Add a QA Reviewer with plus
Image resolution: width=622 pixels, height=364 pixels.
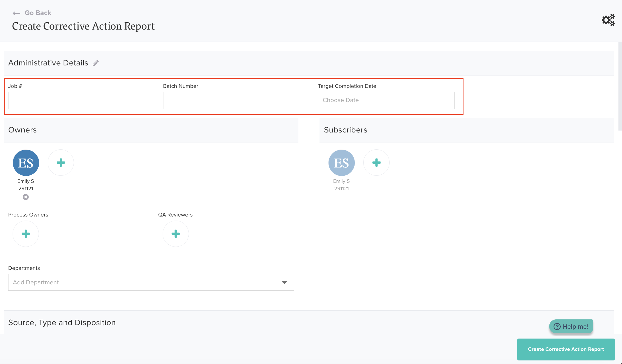pyautogui.click(x=175, y=234)
